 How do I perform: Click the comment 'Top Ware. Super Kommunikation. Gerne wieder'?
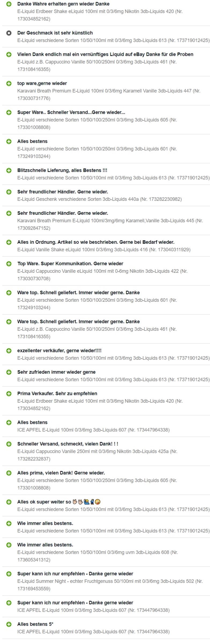click(70, 264)
